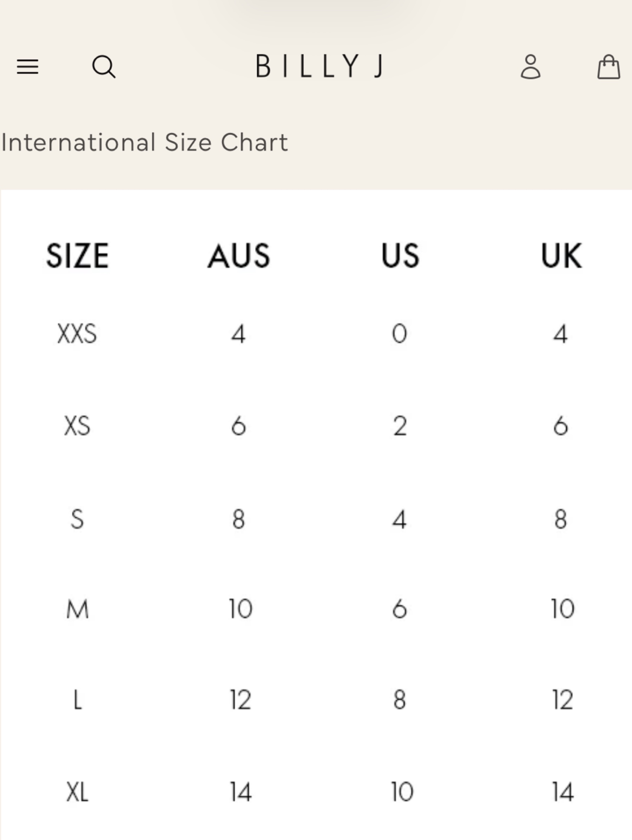The height and width of the screenshot is (840, 632).
Task: Click the US value 2 for XS
Action: (400, 426)
